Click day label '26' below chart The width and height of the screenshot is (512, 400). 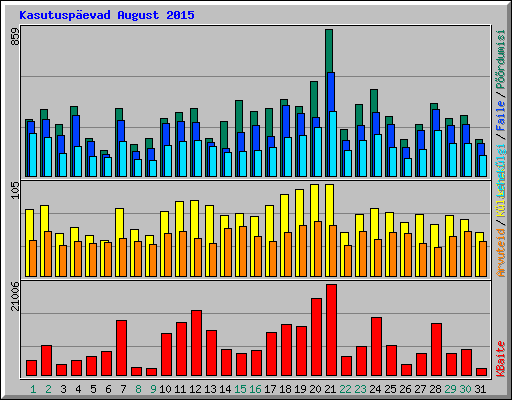405,389
